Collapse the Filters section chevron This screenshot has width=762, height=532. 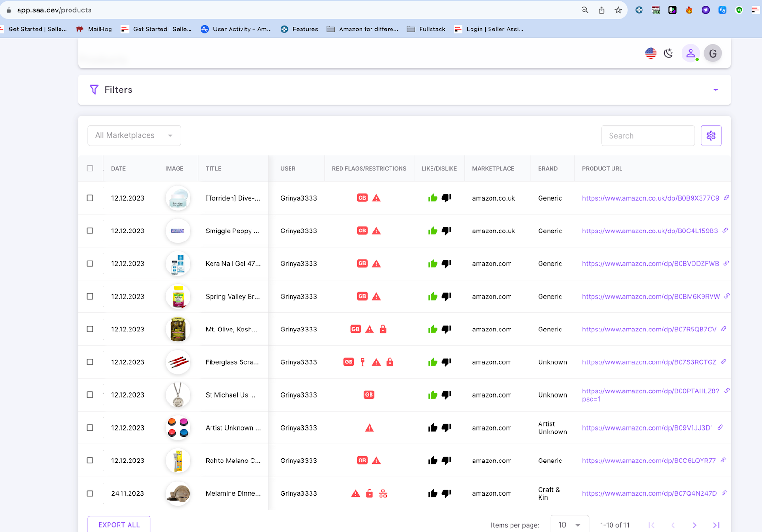(715, 90)
